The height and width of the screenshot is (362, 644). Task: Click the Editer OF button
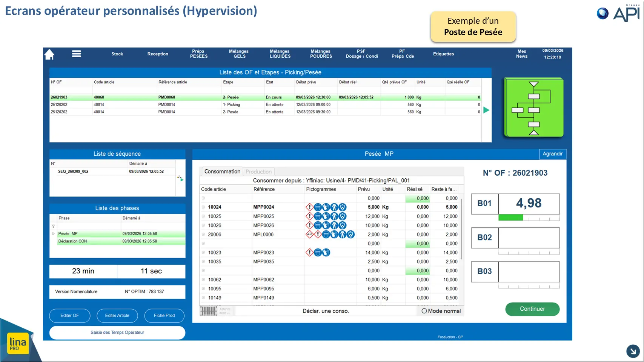[70, 316]
